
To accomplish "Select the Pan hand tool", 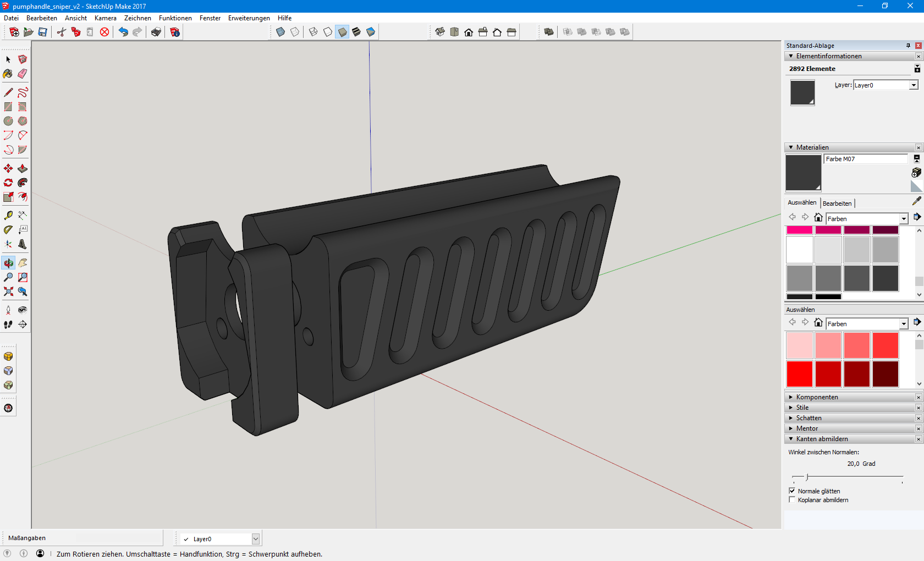I will pos(23,263).
